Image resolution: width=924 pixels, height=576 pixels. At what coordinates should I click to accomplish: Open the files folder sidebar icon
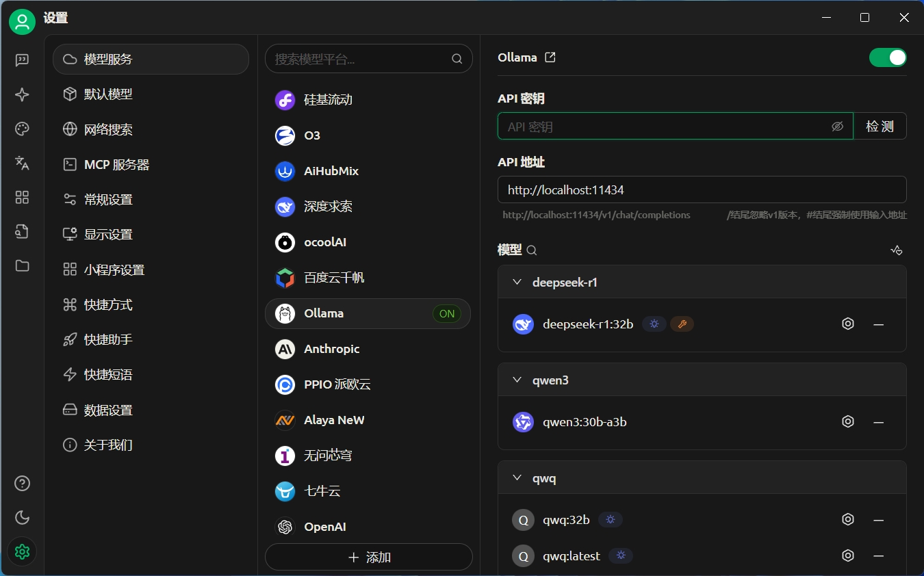point(22,265)
